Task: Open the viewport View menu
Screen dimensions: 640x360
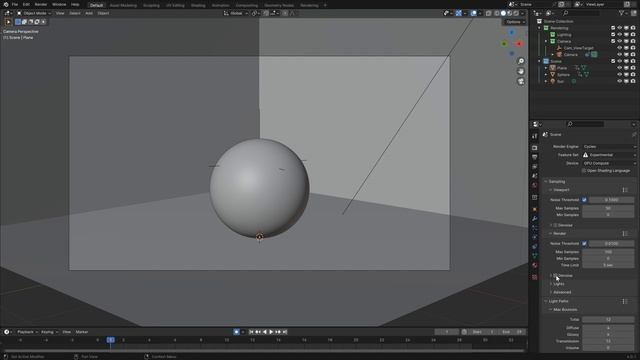Action: coord(60,13)
